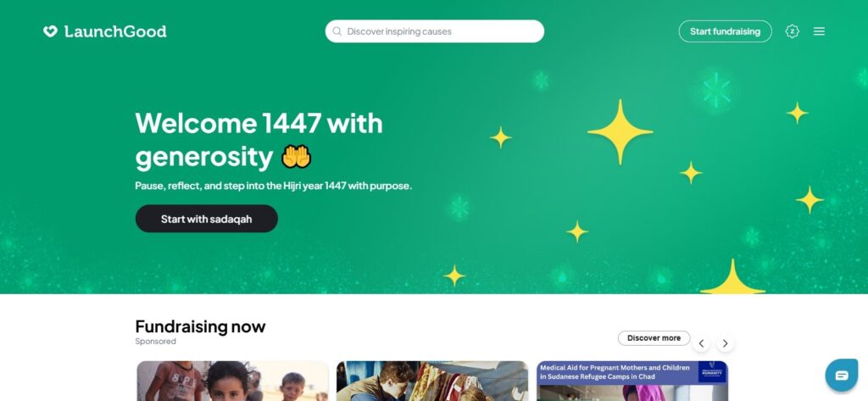Click the Discover more button
The height and width of the screenshot is (401, 868).
pos(654,338)
